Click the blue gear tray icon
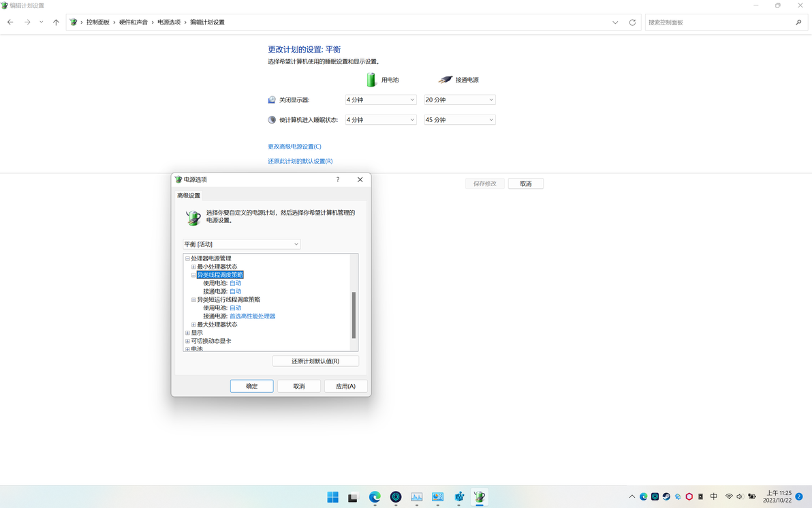Image resolution: width=812 pixels, height=508 pixels. tap(678, 496)
